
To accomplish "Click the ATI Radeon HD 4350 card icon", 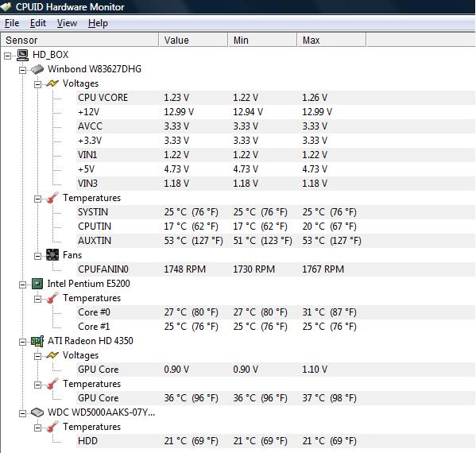I will coord(37,341).
